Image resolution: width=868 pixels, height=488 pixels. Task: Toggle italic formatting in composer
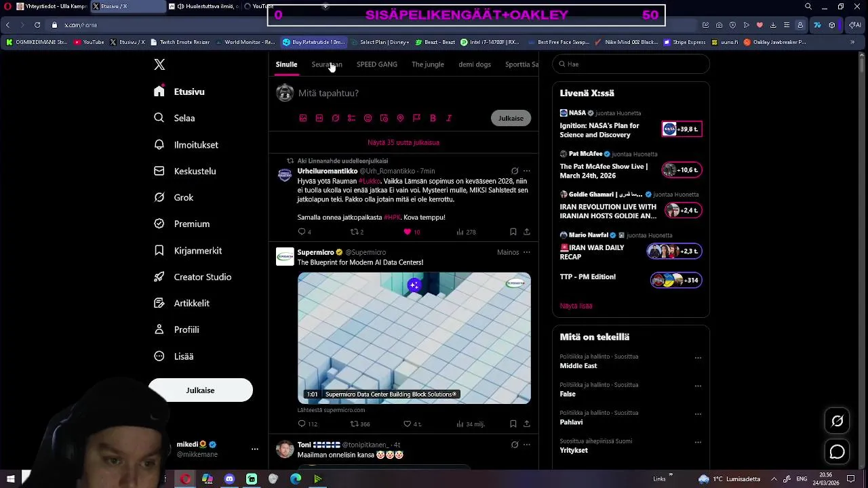pos(449,118)
